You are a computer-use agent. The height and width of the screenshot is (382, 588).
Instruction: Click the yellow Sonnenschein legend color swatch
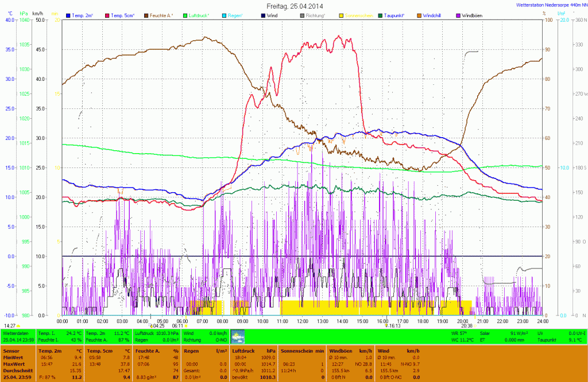point(341,14)
